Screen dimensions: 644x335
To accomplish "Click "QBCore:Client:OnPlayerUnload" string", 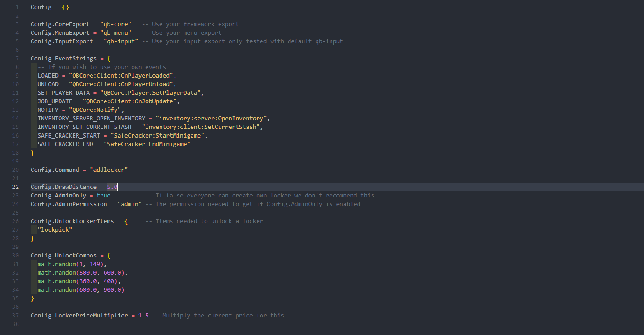I will point(121,84).
